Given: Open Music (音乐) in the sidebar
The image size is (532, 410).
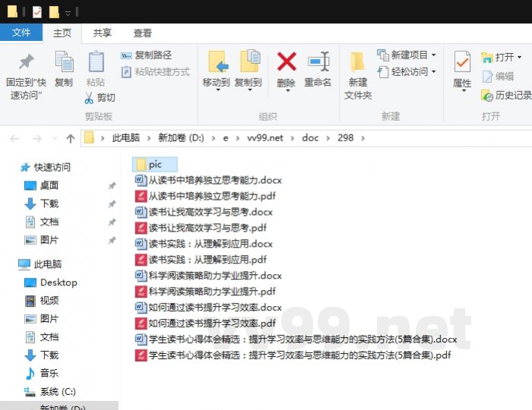Looking at the screenshot, I should (x=42, y=374).
